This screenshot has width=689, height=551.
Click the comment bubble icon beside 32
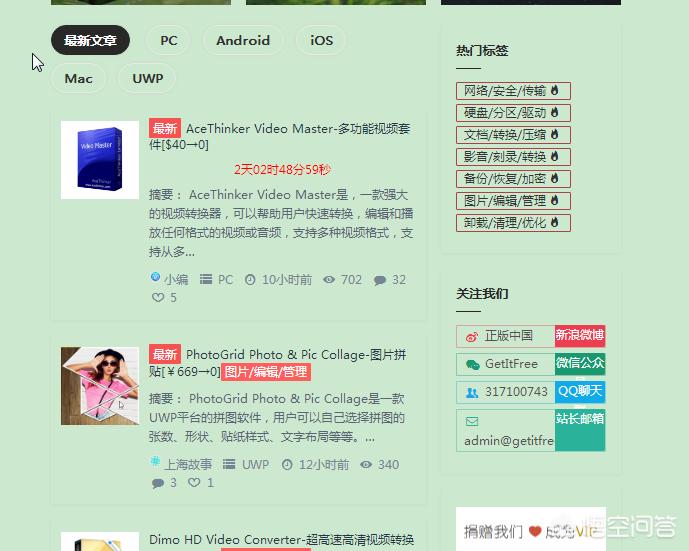click(x=380, y=280)
